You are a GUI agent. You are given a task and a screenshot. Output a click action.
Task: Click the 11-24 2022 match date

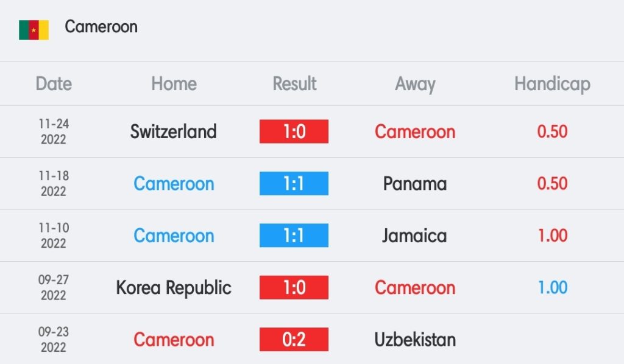pyautogui.click(x=54, y=131)
